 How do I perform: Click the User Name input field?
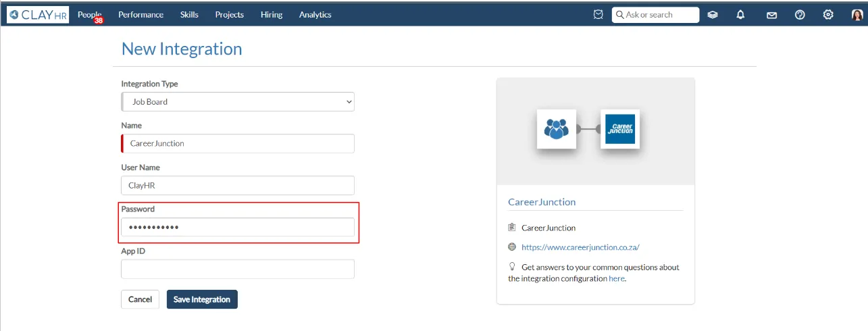point(238,186)
